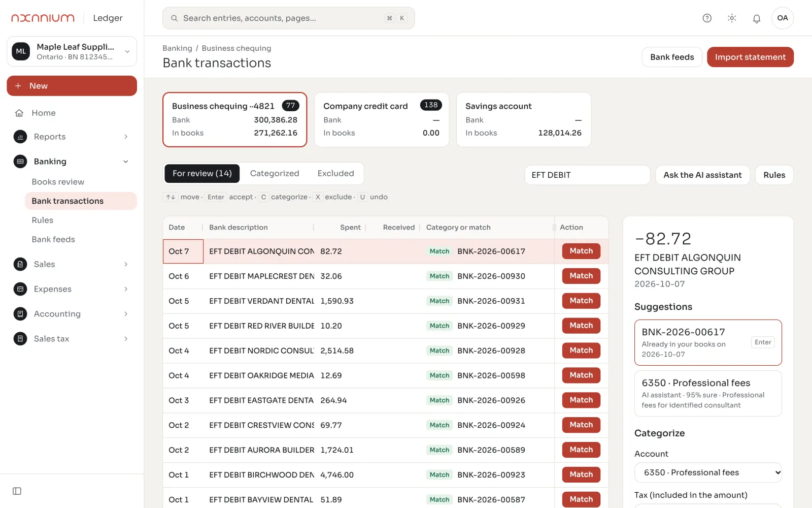Collapse the Banking section chevron
812x508 pixels.
click(x=126, y=162)
